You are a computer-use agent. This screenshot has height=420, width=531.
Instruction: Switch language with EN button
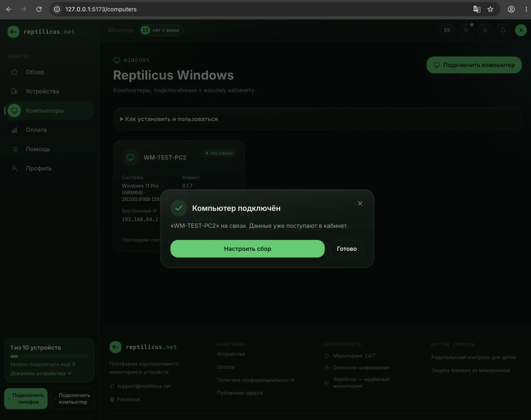pyautogui.click(x=447, y=30)
